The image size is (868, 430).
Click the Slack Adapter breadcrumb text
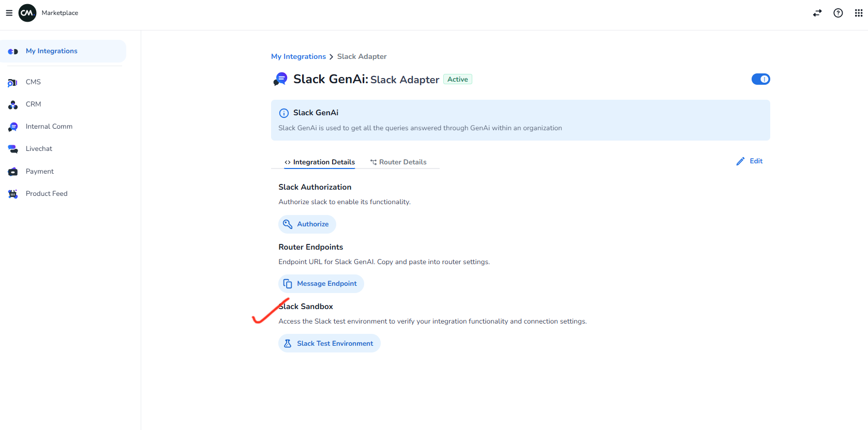(362, 57)
